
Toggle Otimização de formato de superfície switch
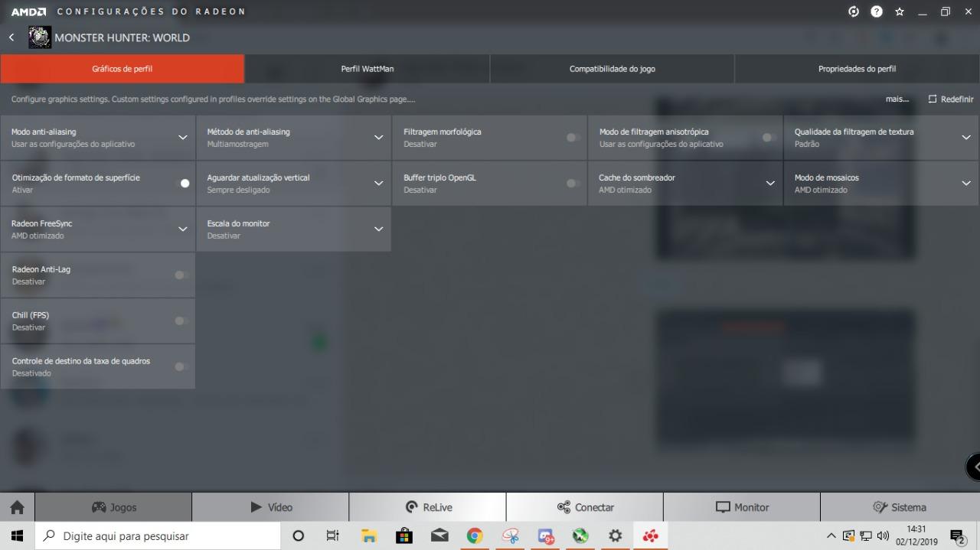point(182,184)
